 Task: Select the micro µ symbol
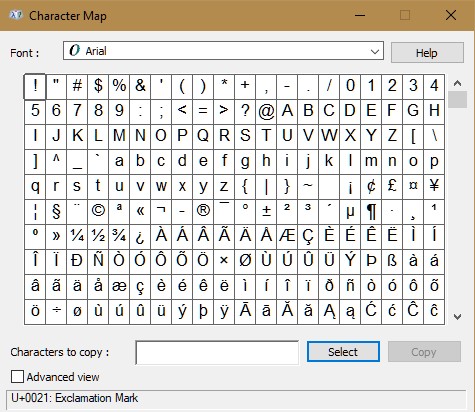click(350, 212)
